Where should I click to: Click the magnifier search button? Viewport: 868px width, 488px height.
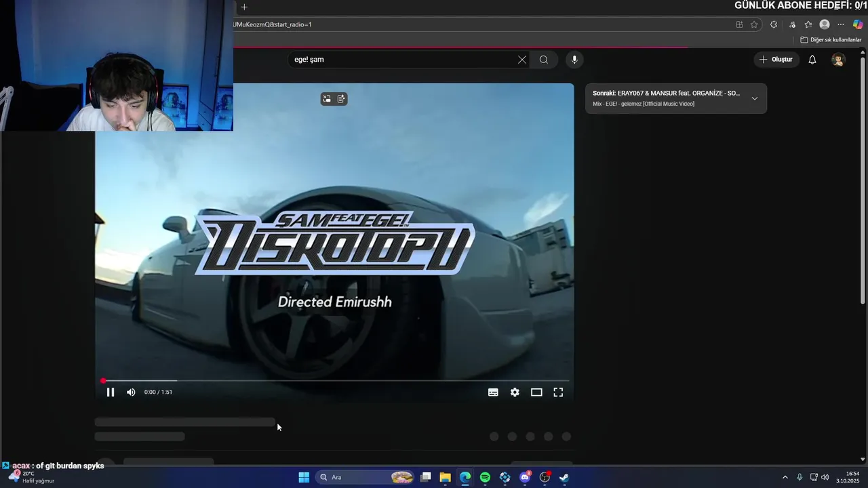pyautogui.click(x=544, y=60)
